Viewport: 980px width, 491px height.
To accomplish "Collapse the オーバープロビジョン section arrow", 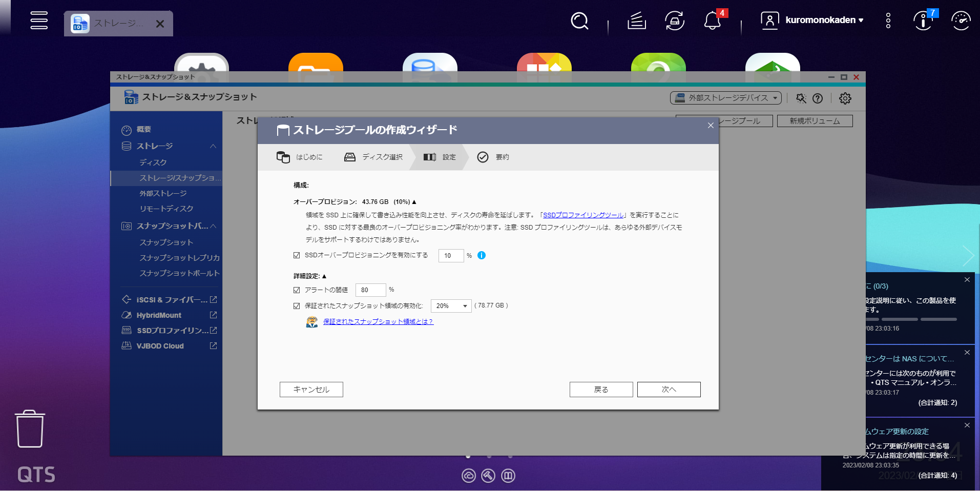I will point(414,202).
